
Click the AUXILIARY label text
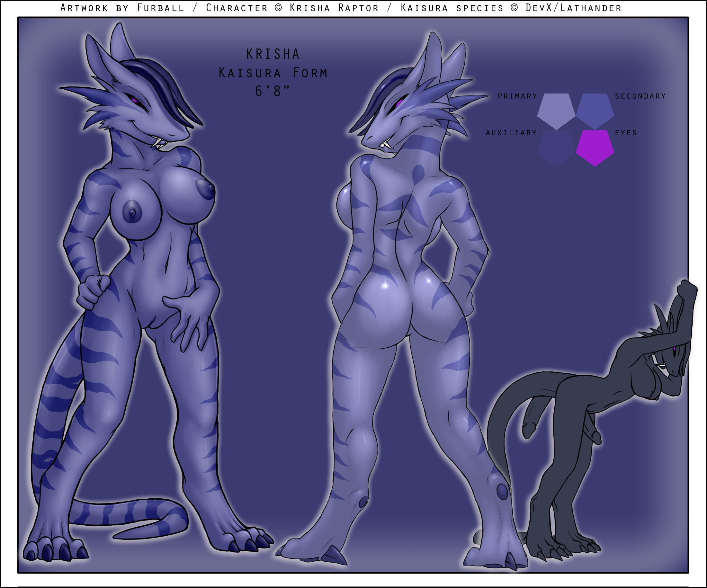pyautogui.click(x=511, y=133)
